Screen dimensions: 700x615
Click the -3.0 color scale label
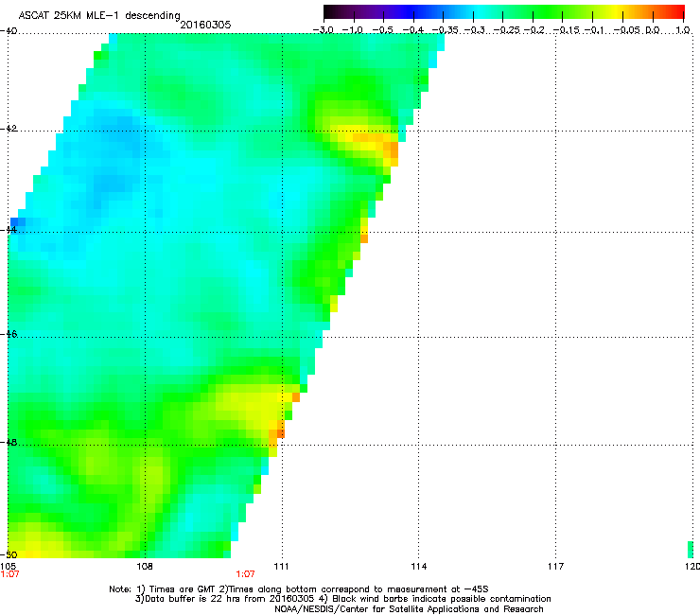[x=324, y=30]
